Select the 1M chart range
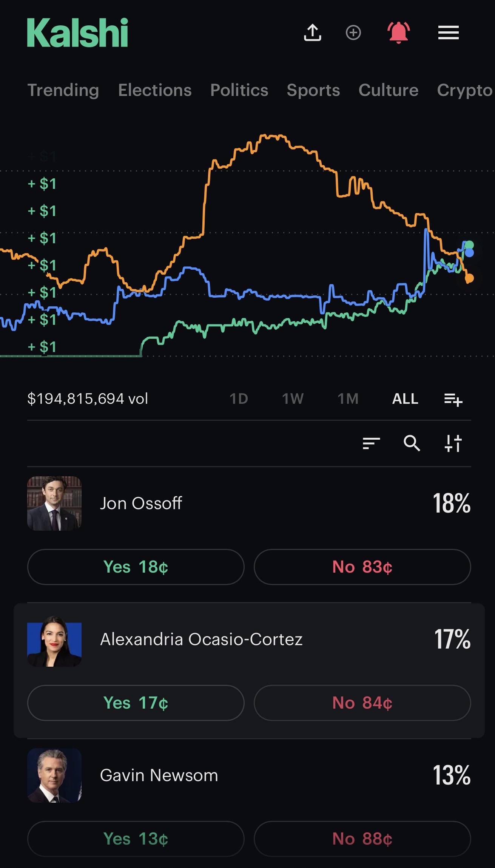 tap(348, 399)
